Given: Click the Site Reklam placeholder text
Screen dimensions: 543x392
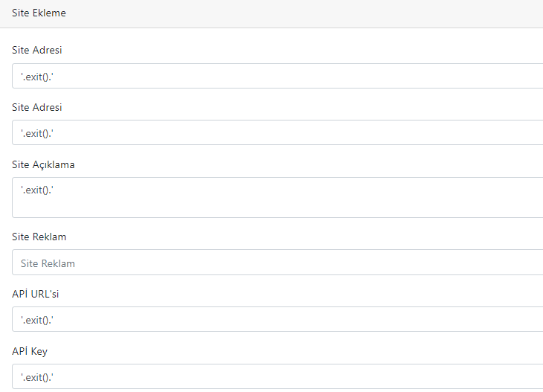Looking at the screenshot, I should (48, 263).
